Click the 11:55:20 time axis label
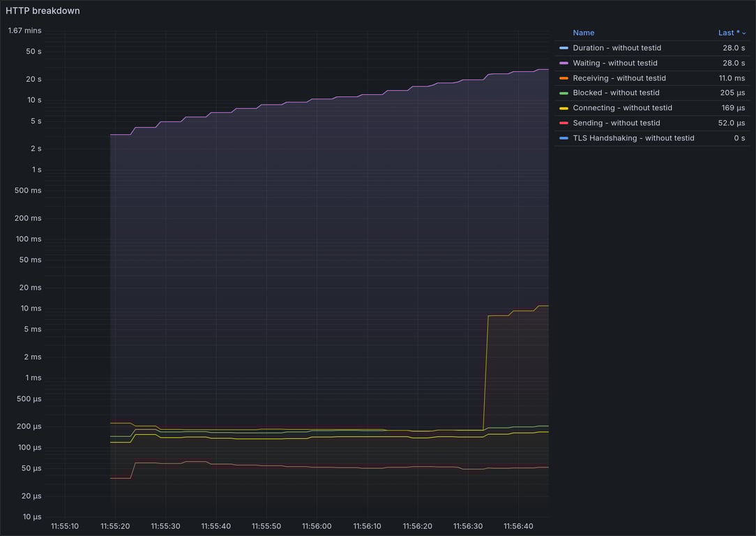This screenshot has height=536, width=756. [115, 526]
